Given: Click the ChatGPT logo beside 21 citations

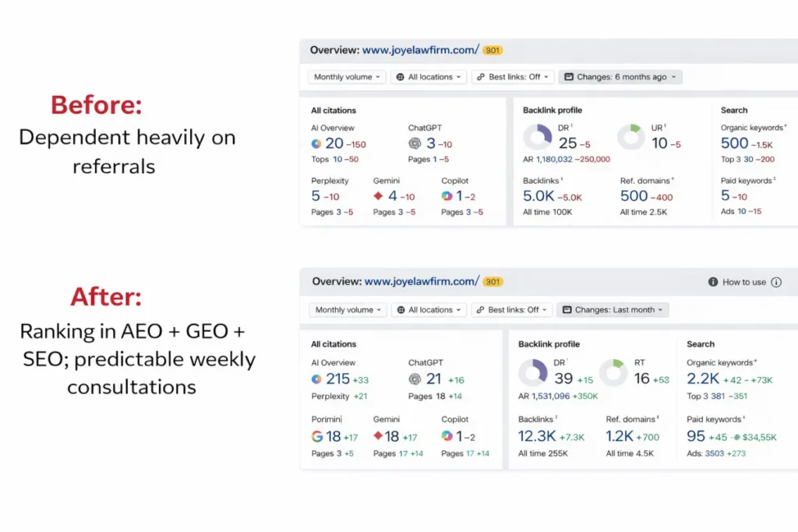Looking at the screenshot, I should 415,379.
